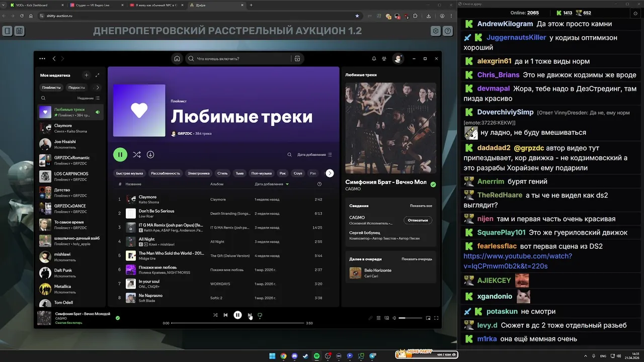Show more library filters chevron
The width and height of the screenshot is (644, 362).
point(98,87)
